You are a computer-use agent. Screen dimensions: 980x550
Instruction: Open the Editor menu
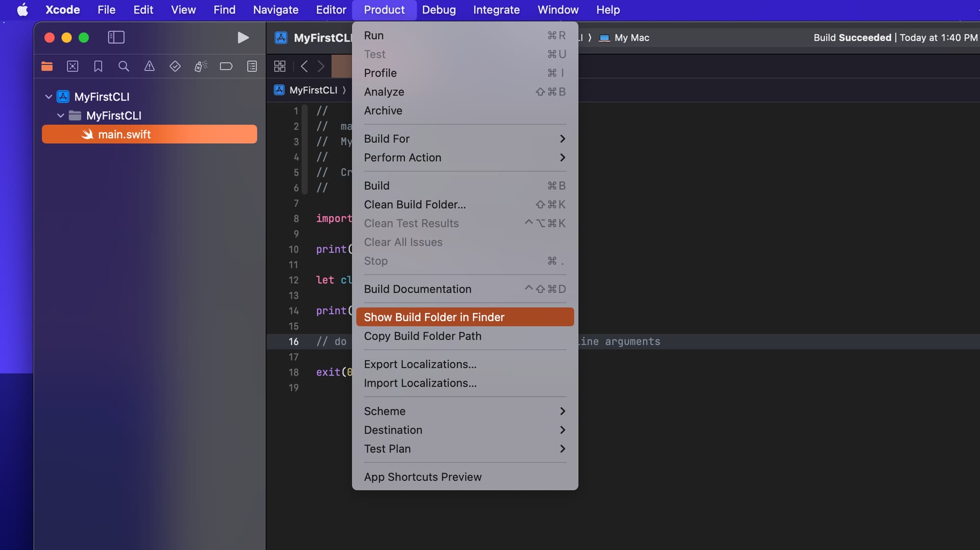click(331, 10)
